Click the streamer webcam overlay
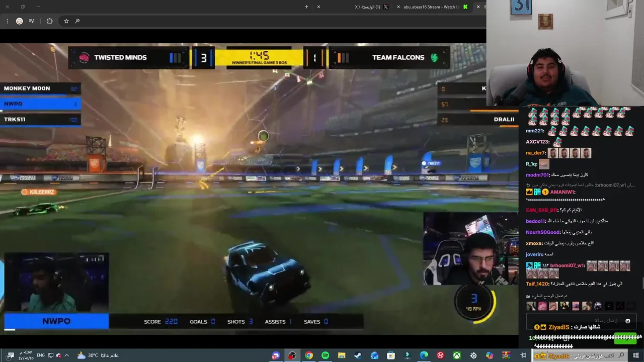644x362 pixels. 565,53
